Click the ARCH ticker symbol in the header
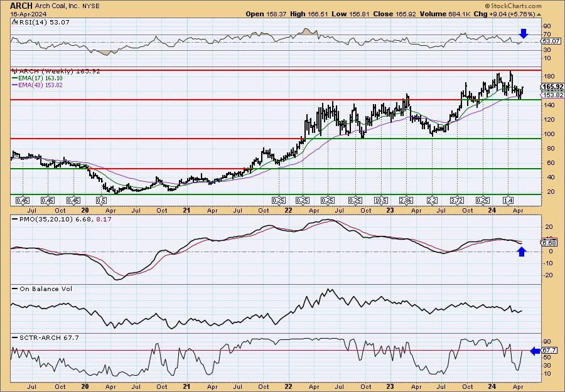This screenshot has height=392, width=565. [x=21, y=6]
